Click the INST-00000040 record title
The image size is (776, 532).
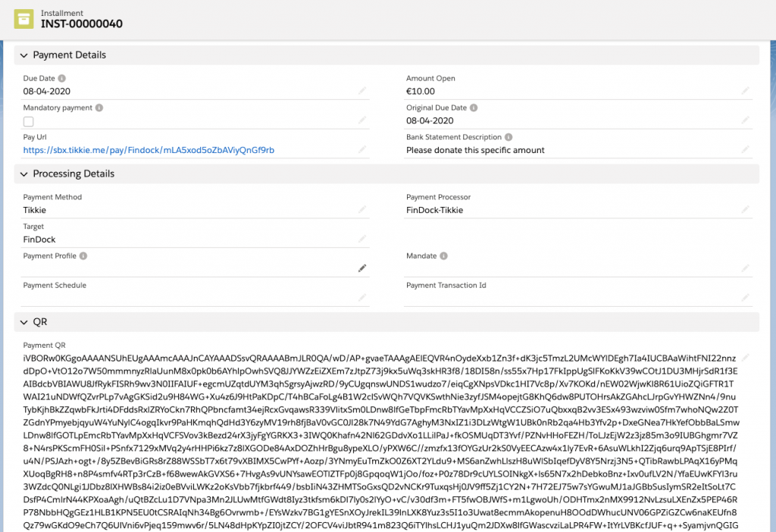pos(82,23)
